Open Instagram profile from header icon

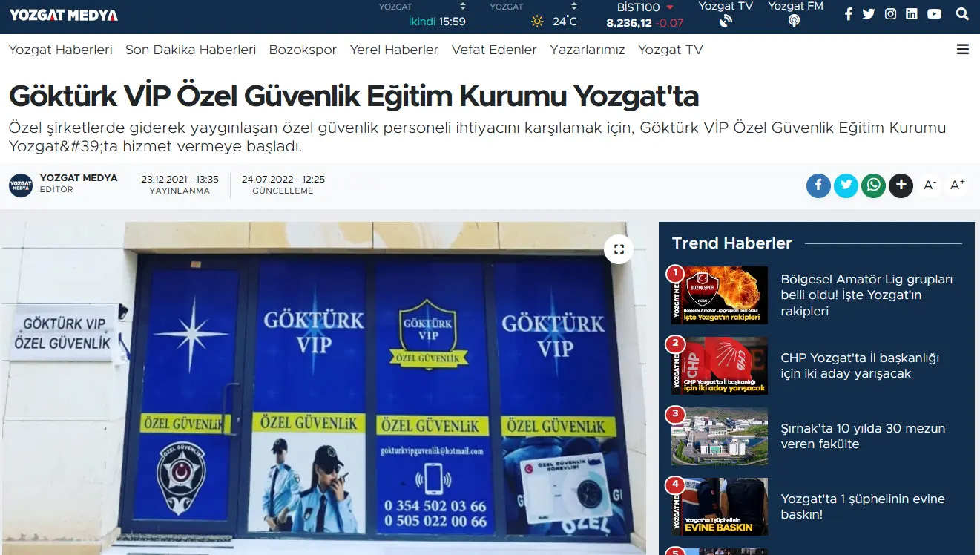[890, 14]
